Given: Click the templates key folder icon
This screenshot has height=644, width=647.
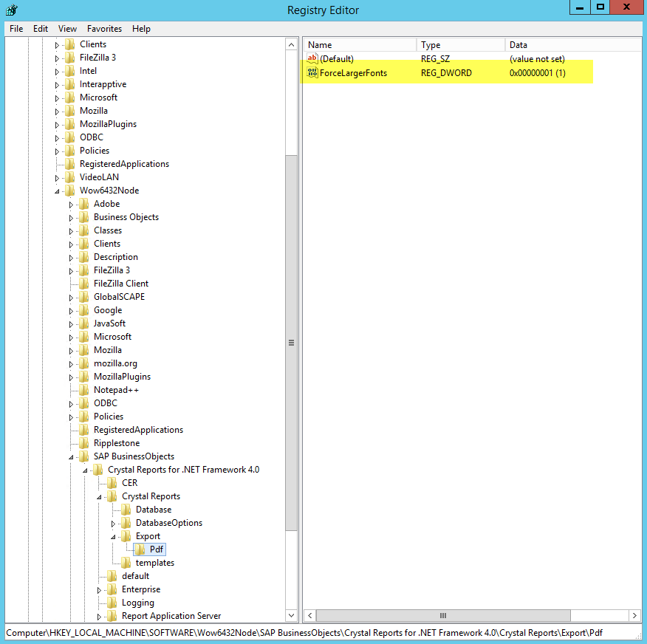Looking at the screenshot, I should pos(126,562).
